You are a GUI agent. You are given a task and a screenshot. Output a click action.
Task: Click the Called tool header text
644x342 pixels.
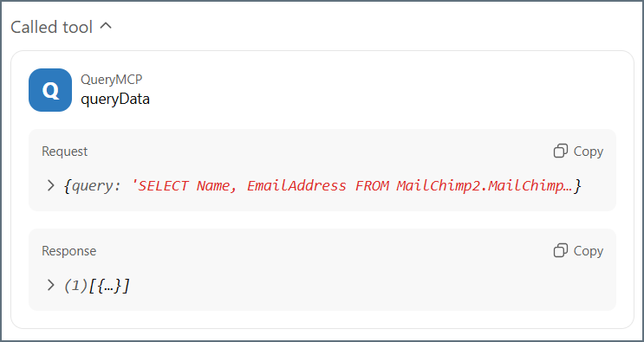coord(52,27)
